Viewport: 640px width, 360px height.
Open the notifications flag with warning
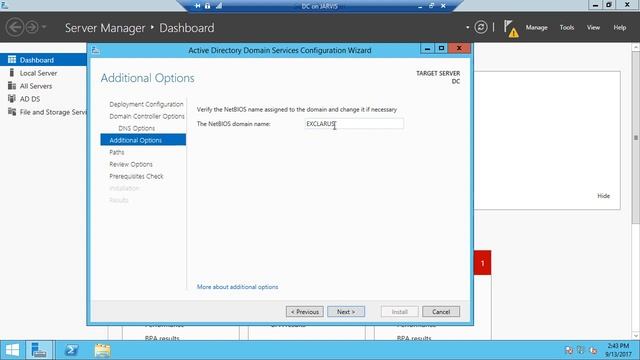[510, 29]
